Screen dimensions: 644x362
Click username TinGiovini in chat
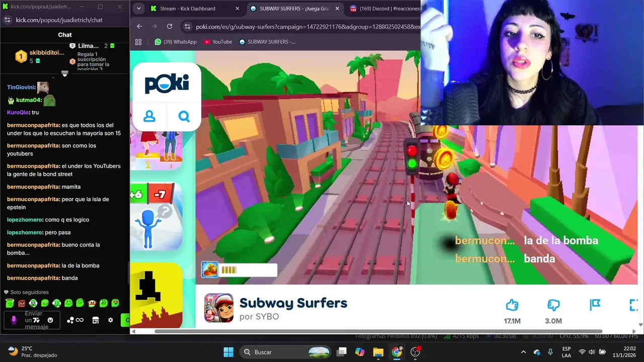click(21, 87)
